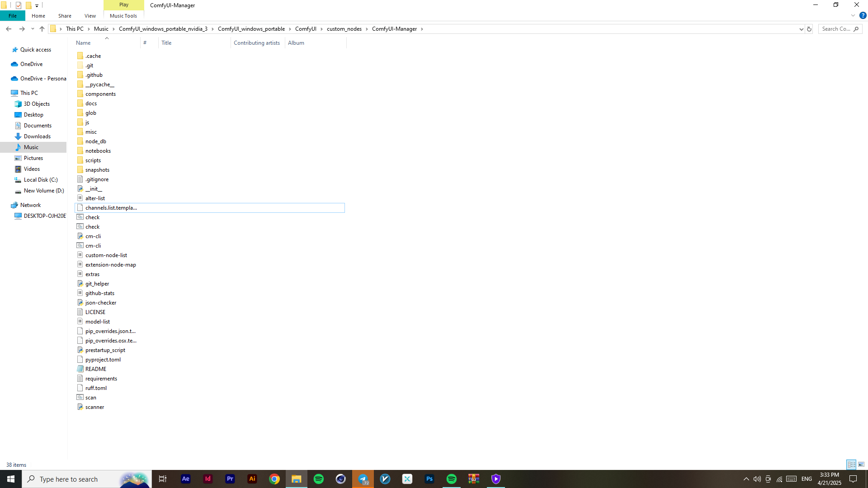868x488 pixels.
Task: Go Back using the left arrow
Action: point(9,29)
